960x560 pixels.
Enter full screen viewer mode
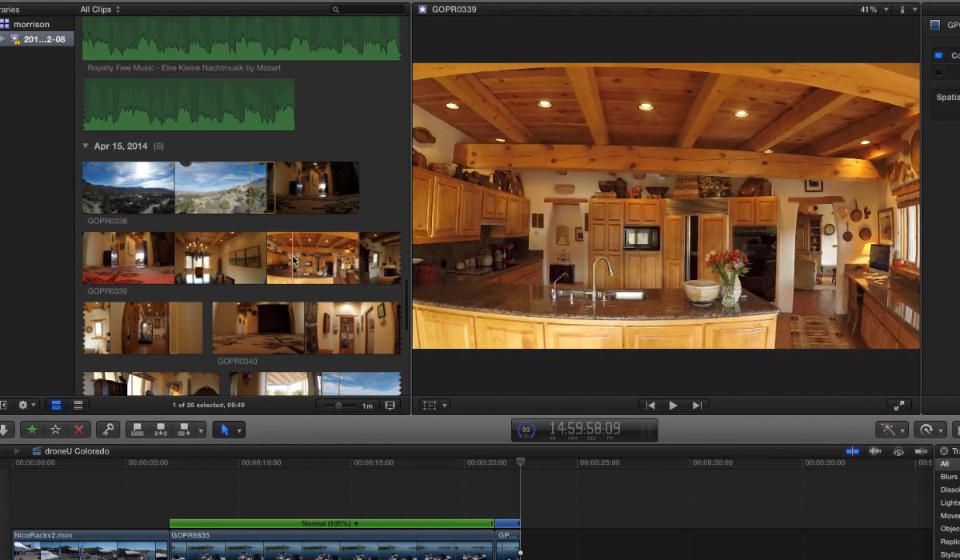coord(898,406)
